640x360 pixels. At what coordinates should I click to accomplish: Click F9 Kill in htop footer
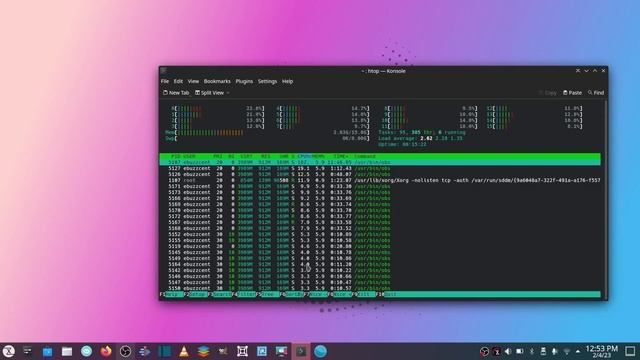point(365,294)
